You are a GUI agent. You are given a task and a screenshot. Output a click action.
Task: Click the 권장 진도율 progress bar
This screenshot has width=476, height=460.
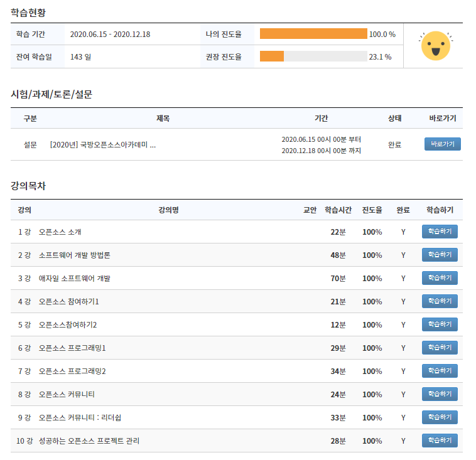coord(313,56)
